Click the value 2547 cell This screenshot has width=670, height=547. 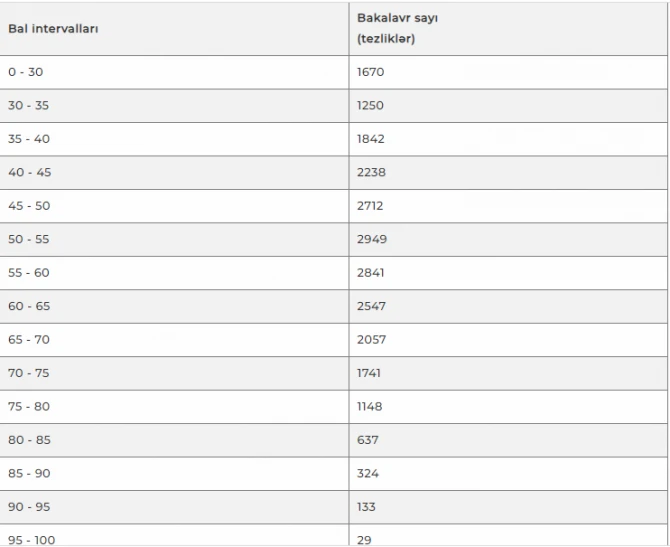tap(508, 306)
